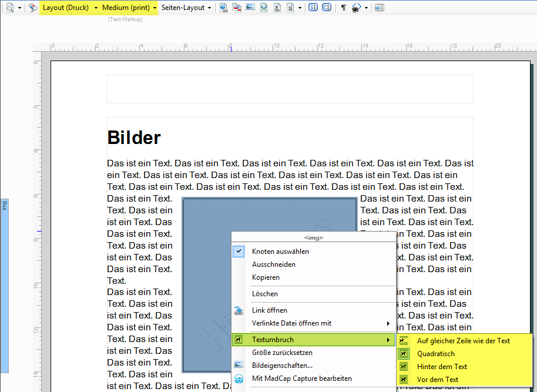537x392 pixels.
Task: Expand the Verlinkte Datei öffnen mit submenu arrow
Action: tap(388, 323)
